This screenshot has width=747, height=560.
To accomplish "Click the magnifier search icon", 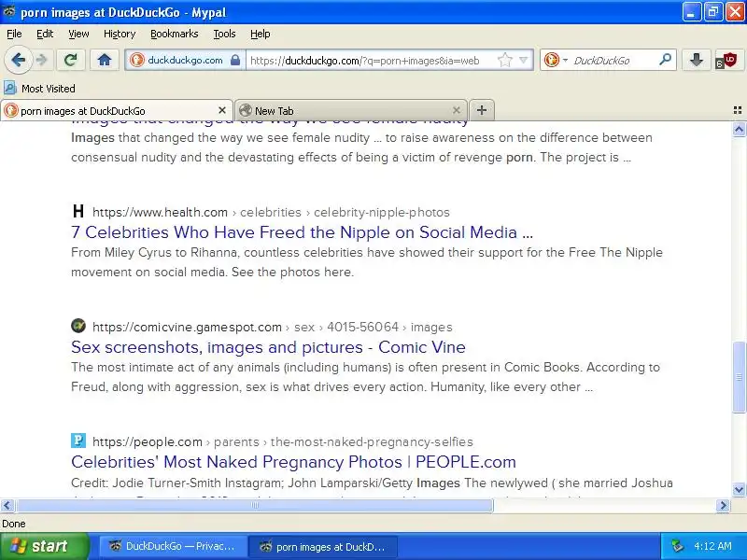I will click(666, 60).
